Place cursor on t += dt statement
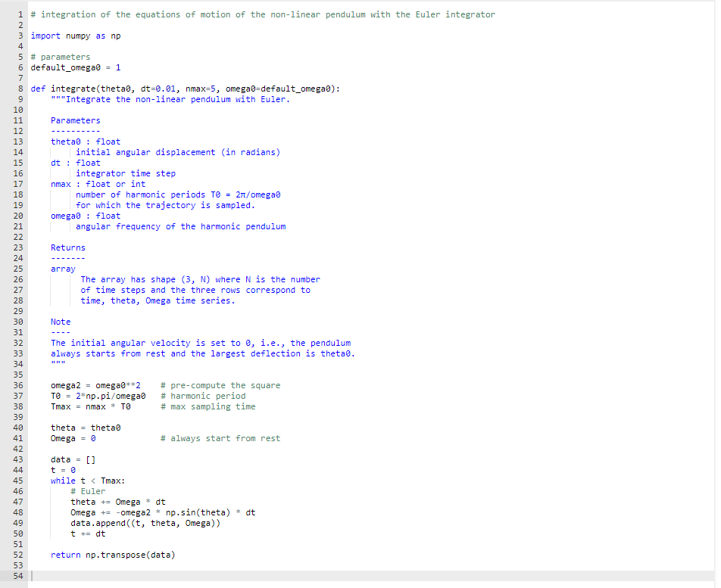 tap(86, 534)
